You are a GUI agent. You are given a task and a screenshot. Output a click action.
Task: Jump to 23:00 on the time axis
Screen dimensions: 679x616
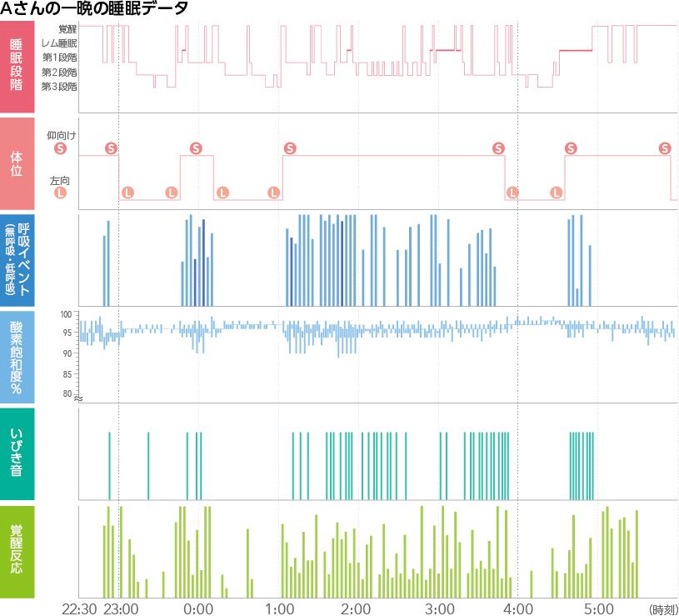pos(121,608)
